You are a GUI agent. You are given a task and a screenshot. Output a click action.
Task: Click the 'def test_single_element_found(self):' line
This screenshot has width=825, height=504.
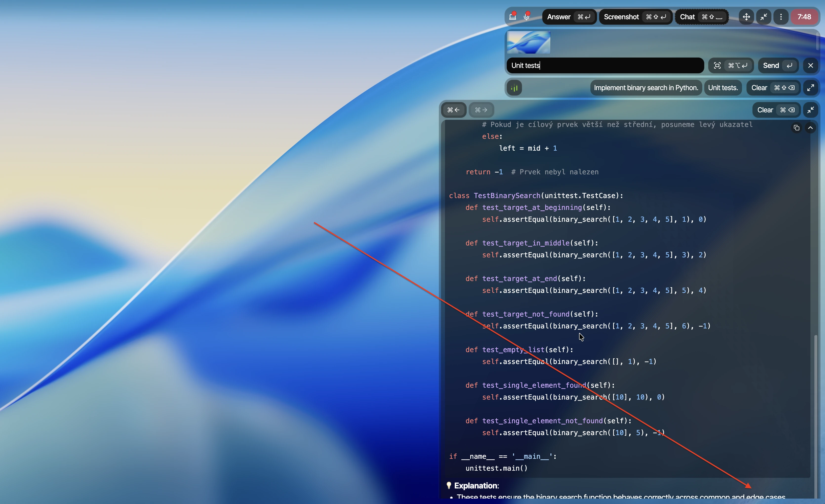pos(540,385)
